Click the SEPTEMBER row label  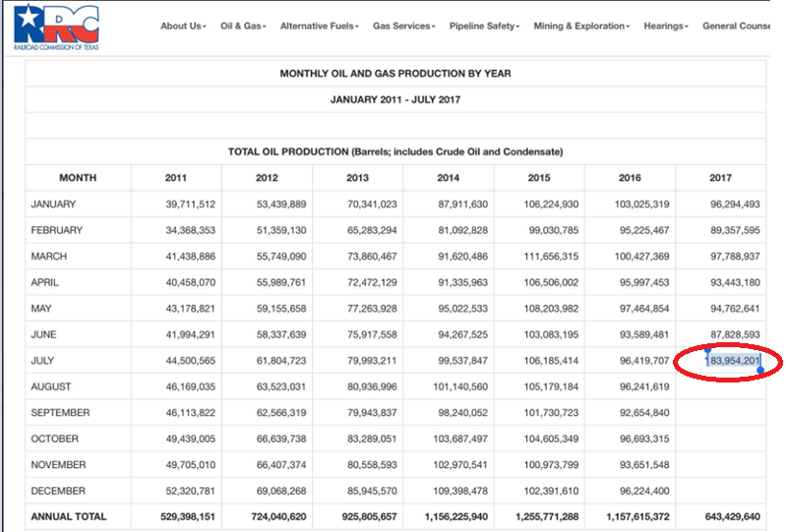pyautogui.click(x=60, y=413)
